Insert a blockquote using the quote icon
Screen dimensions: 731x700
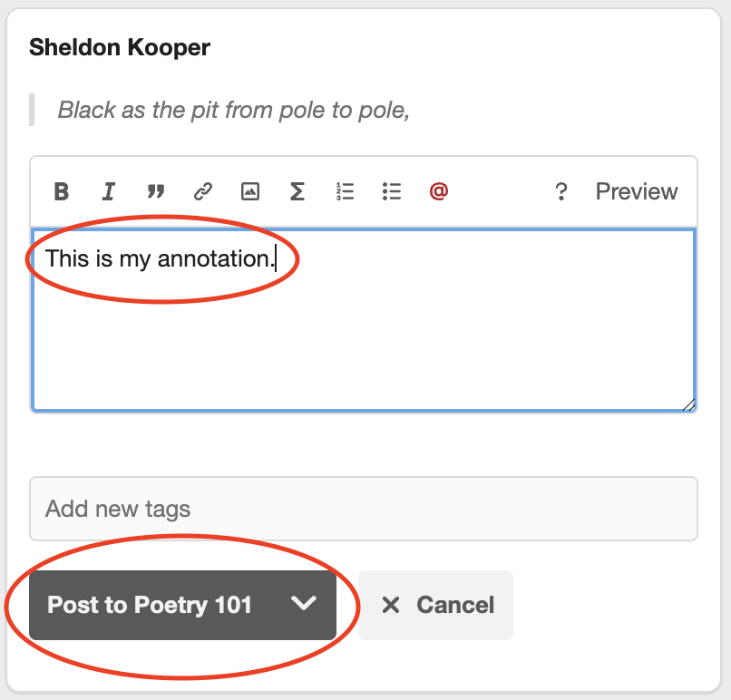point(156,191)
